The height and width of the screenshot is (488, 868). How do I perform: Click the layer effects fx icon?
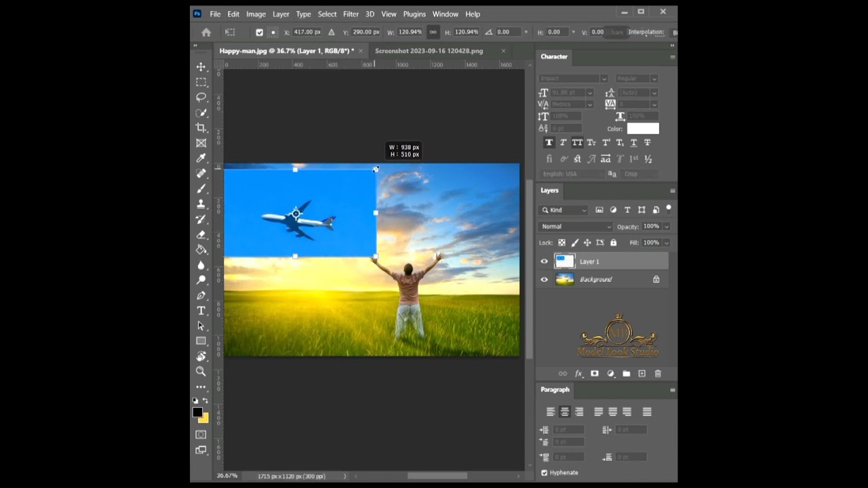pyautogui.click(x=579, y=373)
